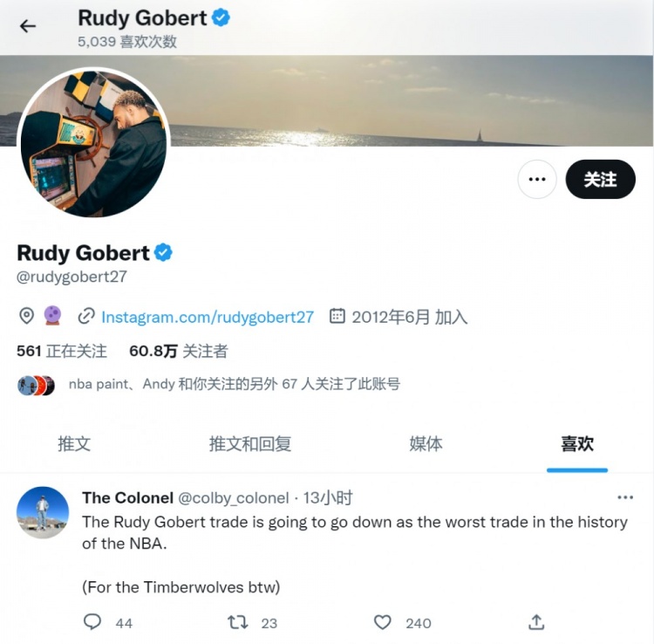Open The Colonel's avatar thumbnail
The image size is (654, 644).
tap(43, 512)
